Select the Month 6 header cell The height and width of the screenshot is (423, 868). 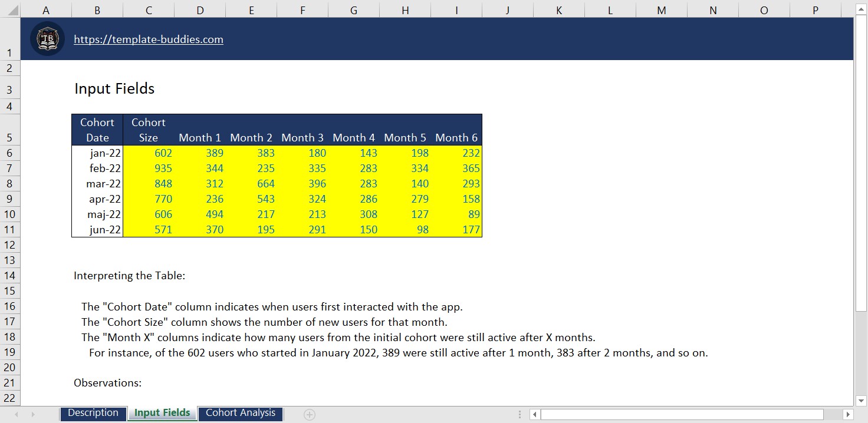coord(456,137)
